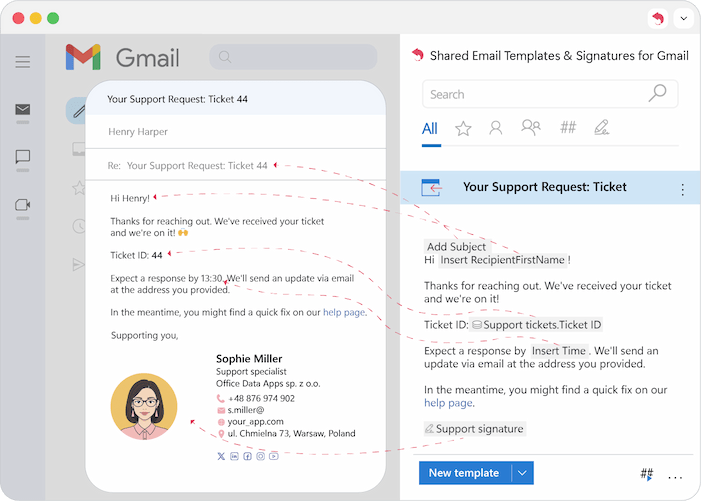Click the LinkedIn icon in signature
The height and width of the screenshot is (501, 701).
pyautogui.click(x=234, y=456)
